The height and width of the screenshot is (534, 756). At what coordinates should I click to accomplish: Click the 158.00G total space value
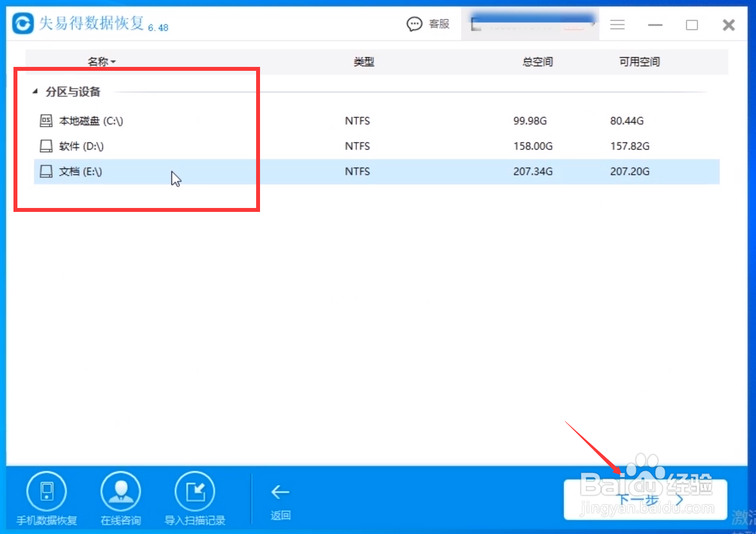[533, 146]
